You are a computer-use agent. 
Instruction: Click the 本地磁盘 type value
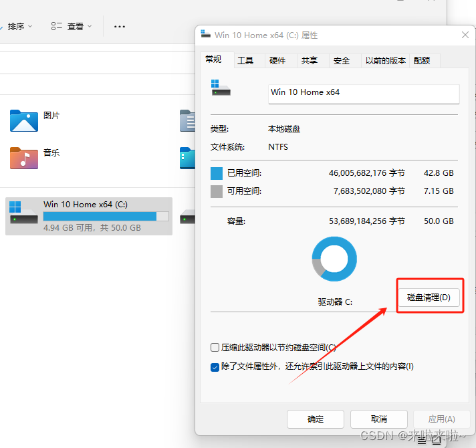[x=284, y=129]
